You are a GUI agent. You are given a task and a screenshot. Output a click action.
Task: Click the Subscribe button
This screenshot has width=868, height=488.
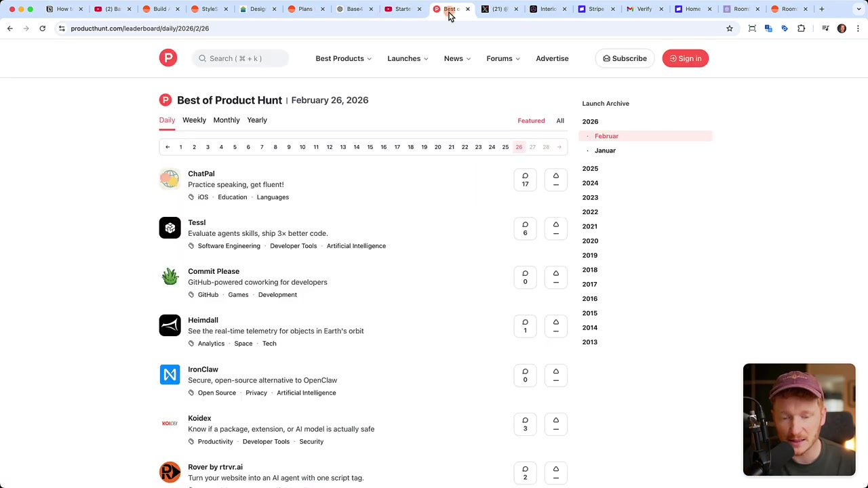click(x=625, y=58)
